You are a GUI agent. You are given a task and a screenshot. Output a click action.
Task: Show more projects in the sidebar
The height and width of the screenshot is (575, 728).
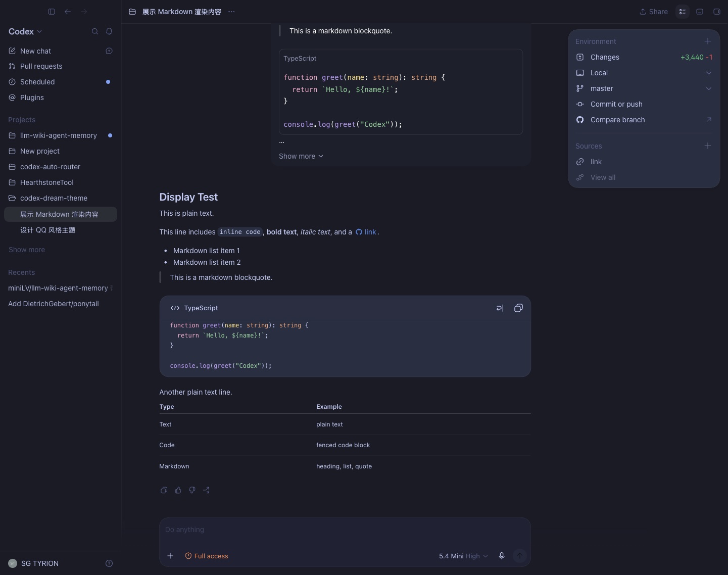[x=27, y=250]
